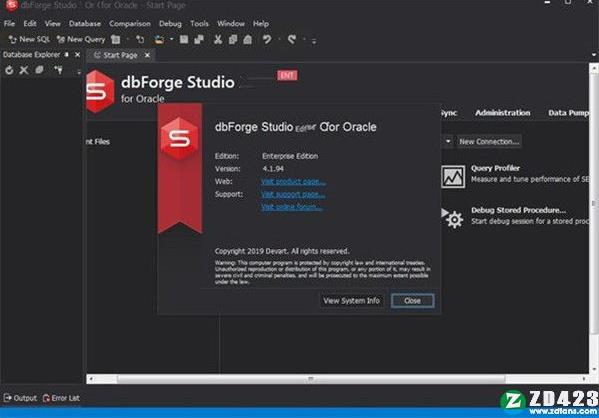Click the Enterprise Edition text
599x418 pixels.
(290, 156)
